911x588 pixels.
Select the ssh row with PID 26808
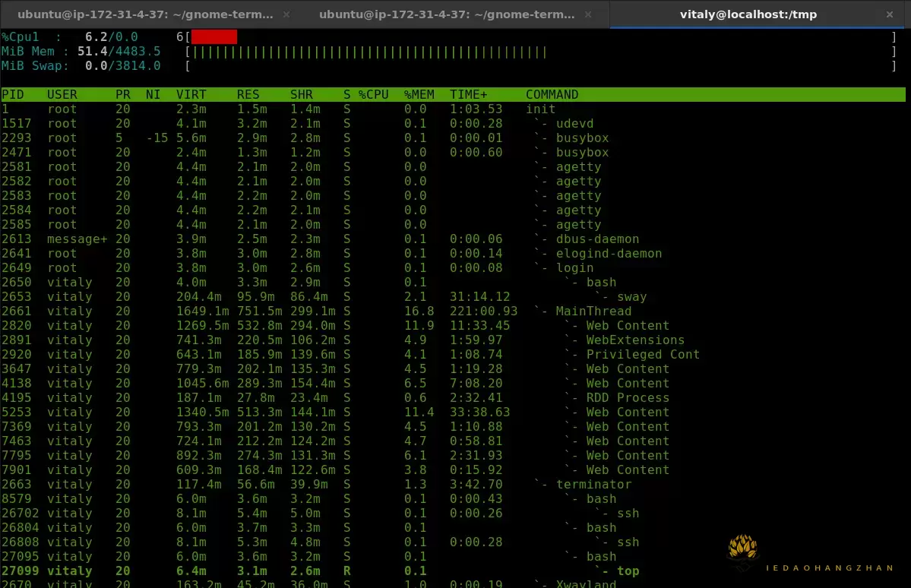click(453, 542)
